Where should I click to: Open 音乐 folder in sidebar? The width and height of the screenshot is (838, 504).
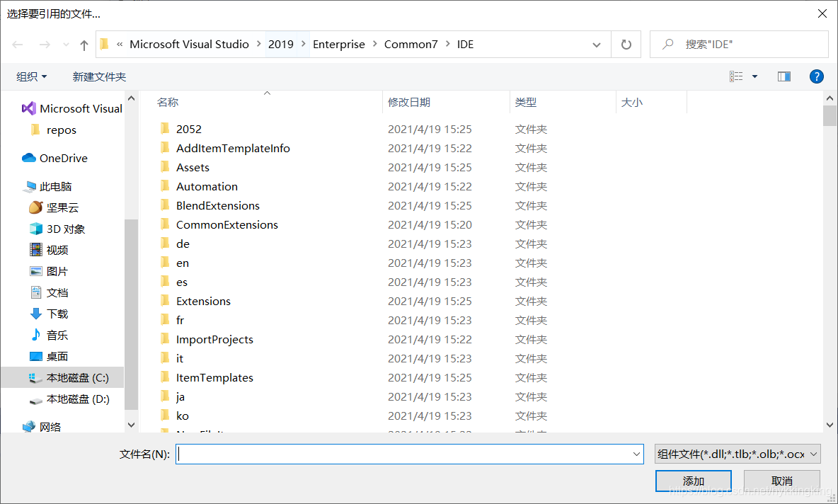48,335
